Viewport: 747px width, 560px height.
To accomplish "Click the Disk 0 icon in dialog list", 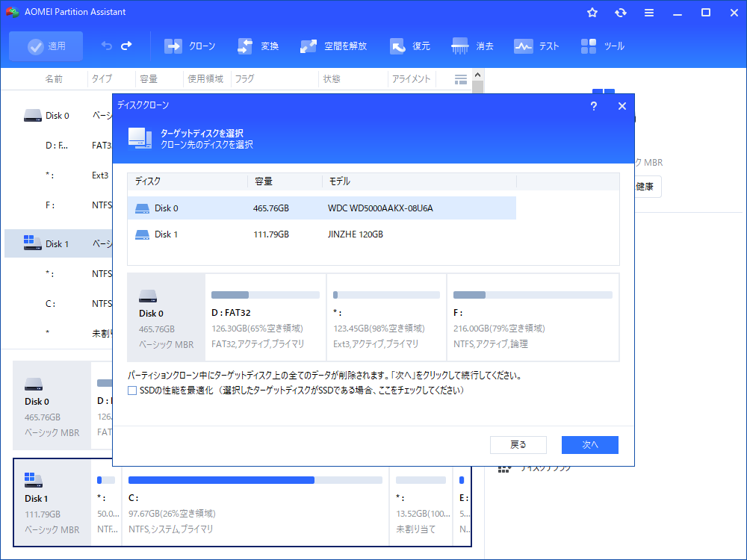I will pos(142,208).
